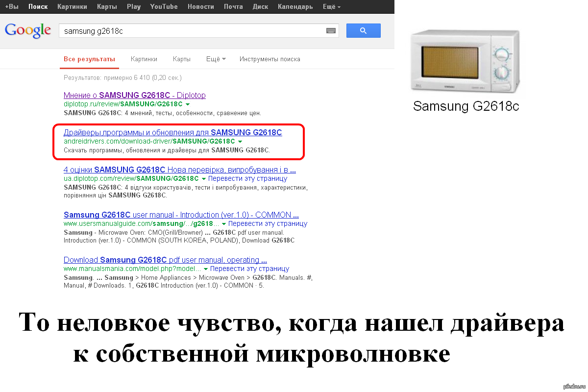
Task: Click inside the search field with samsung g2618c
Action: pyautogui.click(x=191, y=31)
